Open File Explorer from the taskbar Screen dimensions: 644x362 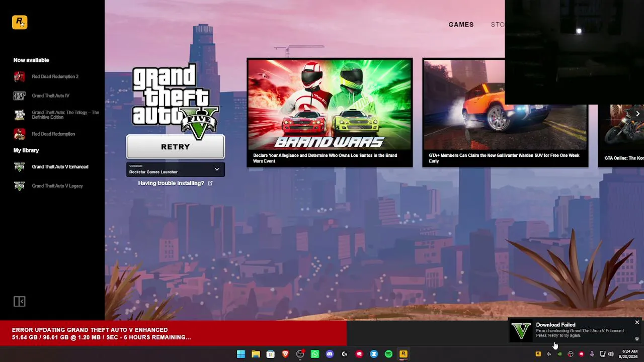256,354
